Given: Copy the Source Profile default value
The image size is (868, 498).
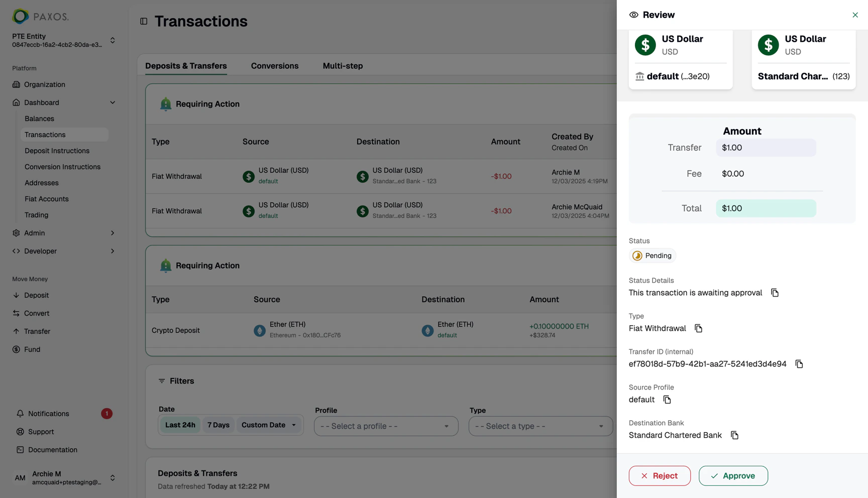Looking at the screenshot, I should (x=667, y=400).
